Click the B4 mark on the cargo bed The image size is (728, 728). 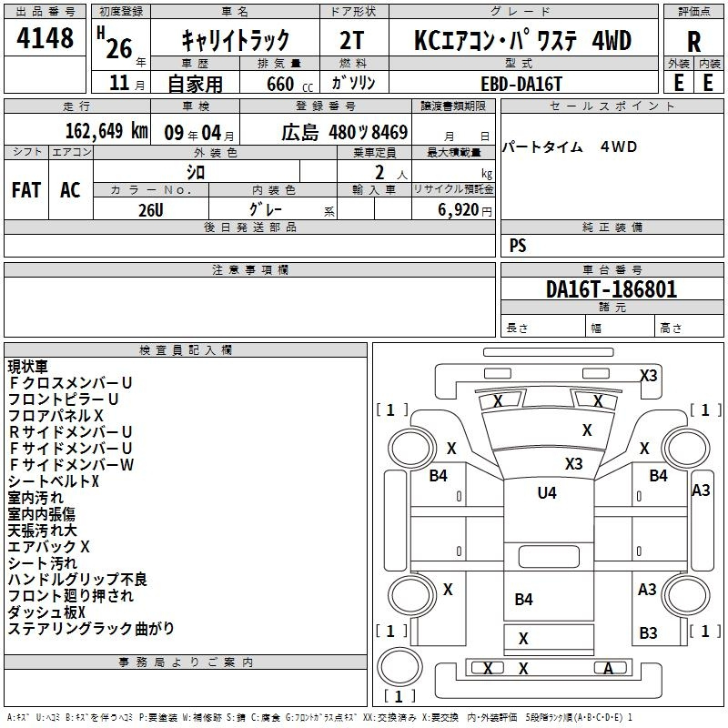[523, 599]
